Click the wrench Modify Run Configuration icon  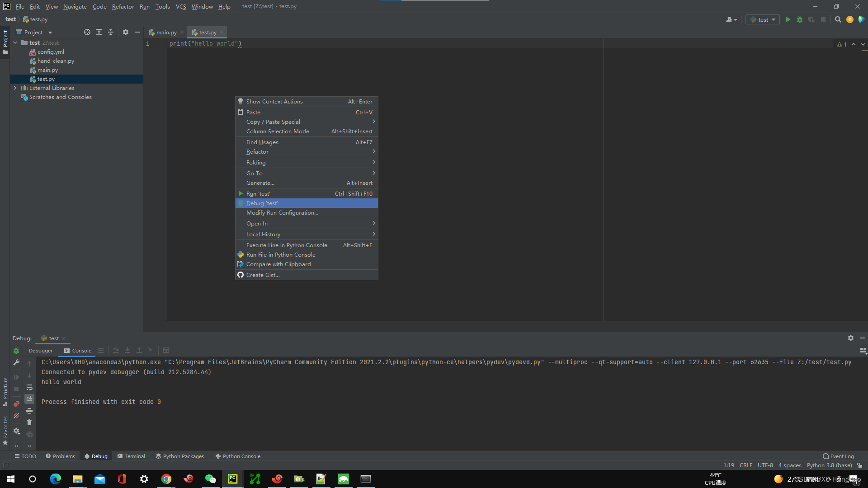click(x=16, y=362)
